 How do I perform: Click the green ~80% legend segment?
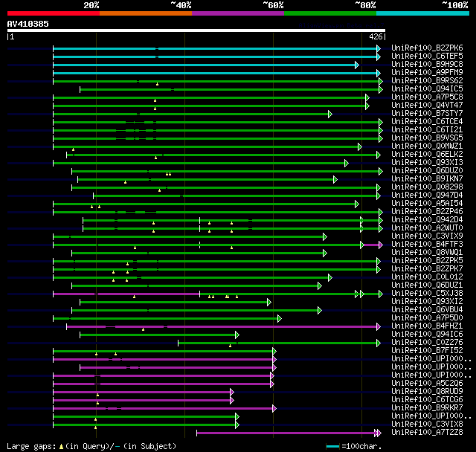[x=330, y=13]
